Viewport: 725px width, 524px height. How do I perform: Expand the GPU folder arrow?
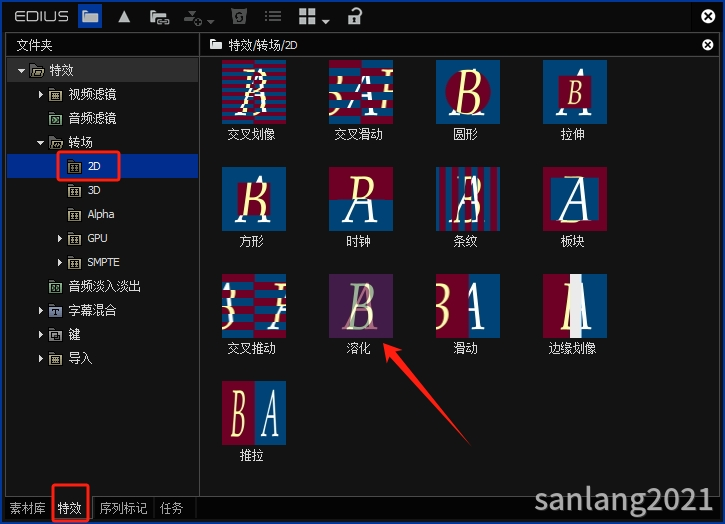59,239
